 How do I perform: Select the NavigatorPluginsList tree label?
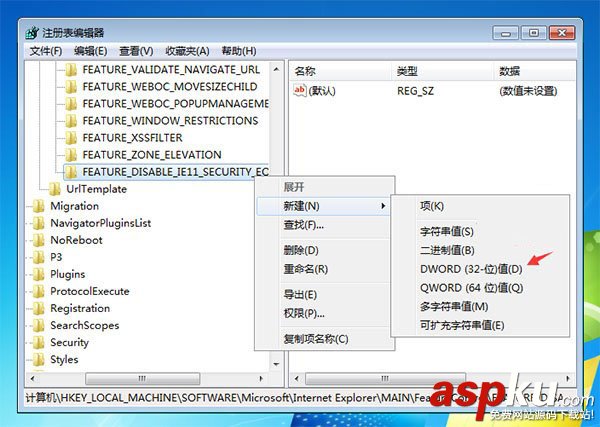point(101,223)
